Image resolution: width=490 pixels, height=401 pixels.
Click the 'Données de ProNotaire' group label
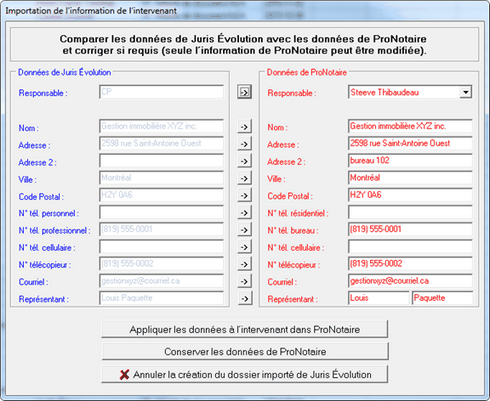(x=307, y=72)
